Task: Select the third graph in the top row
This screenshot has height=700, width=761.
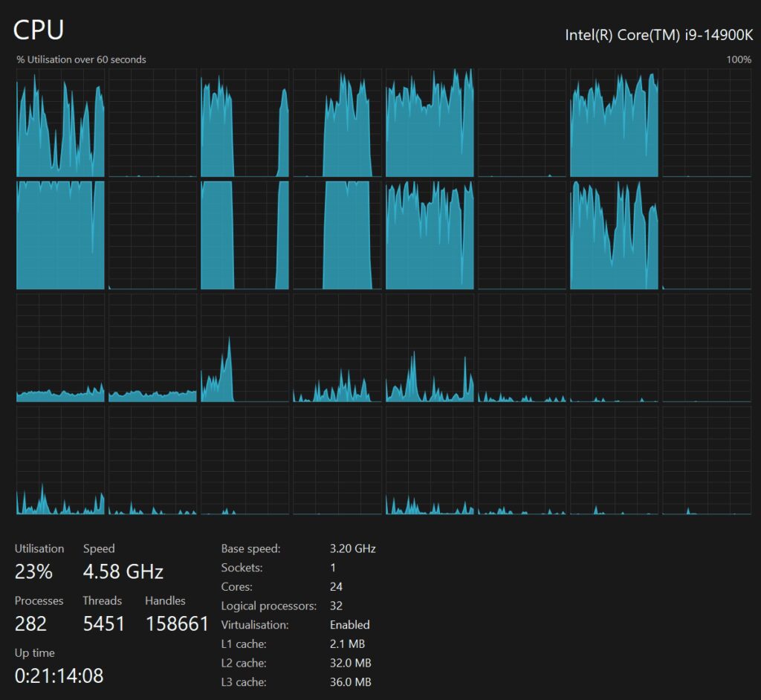Action: [x=245, y=123]
